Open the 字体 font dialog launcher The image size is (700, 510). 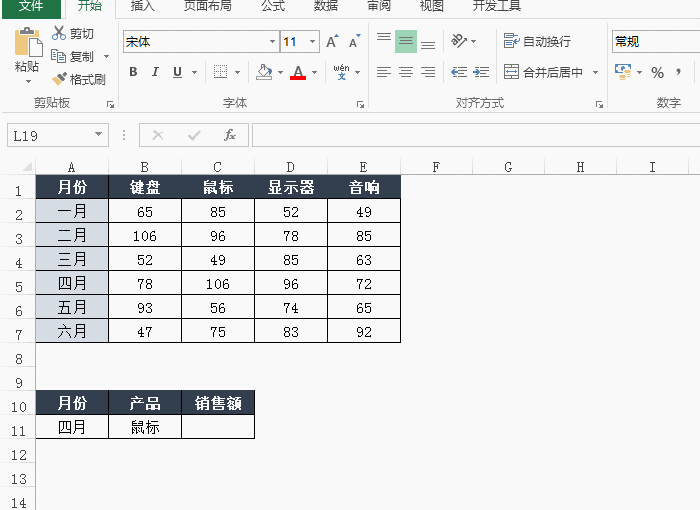(x=360, y=105)
